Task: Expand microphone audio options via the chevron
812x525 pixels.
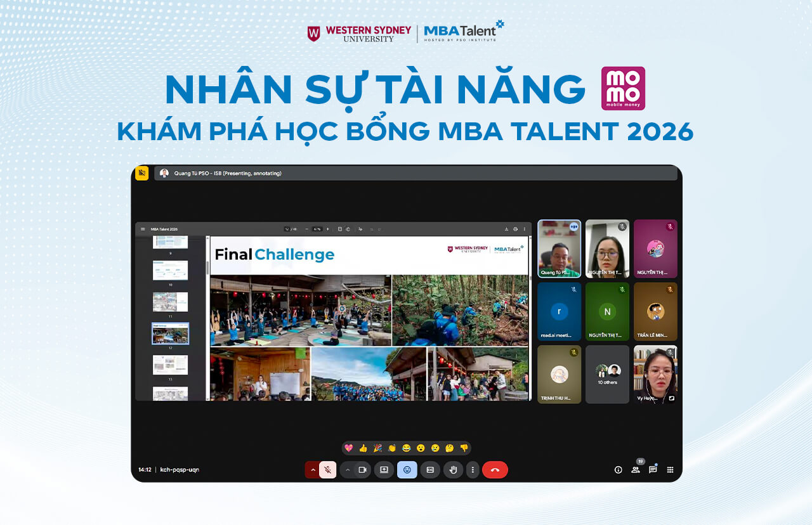Action: point(313,470)
